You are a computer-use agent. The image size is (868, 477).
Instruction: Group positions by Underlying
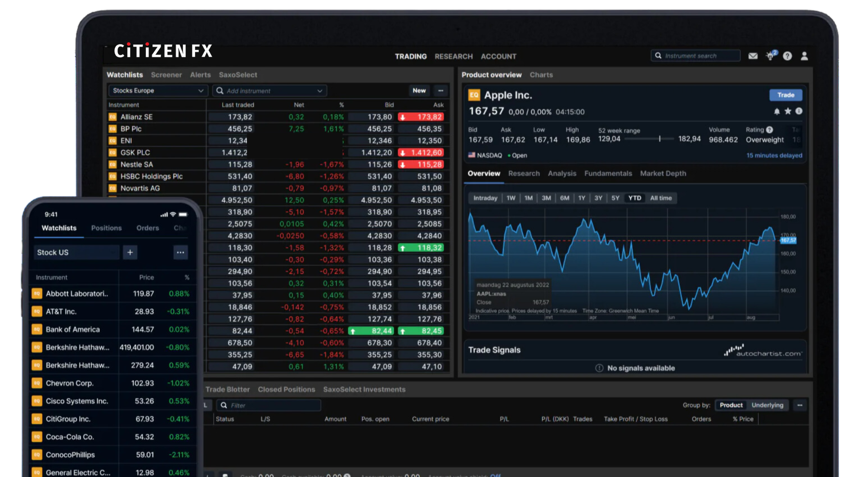768,405
